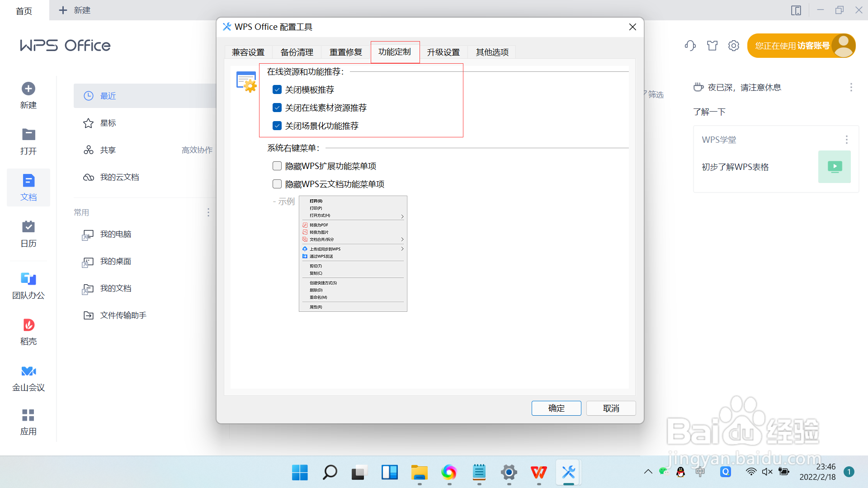The width and height of the screenshot is (868, 488).
Task: Select the 首页 tab
Action: 24,11
